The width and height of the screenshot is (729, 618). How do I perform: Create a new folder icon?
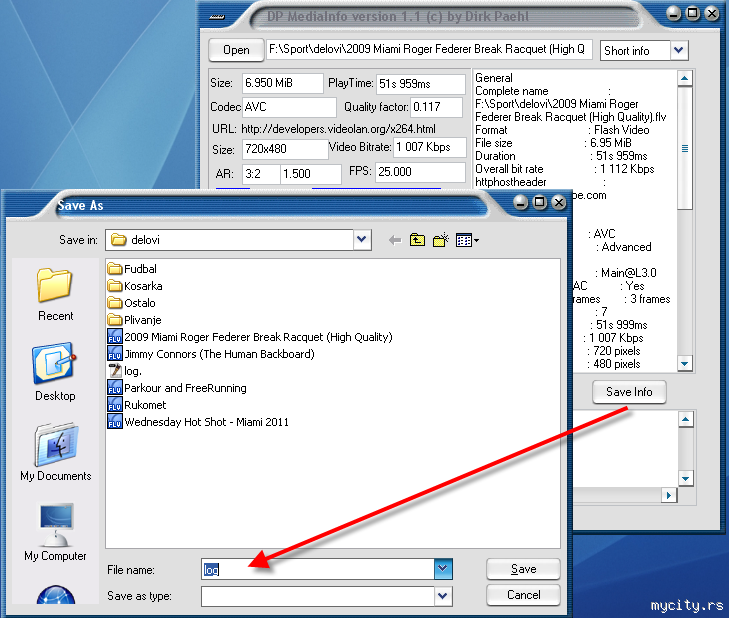click(440, 240)
